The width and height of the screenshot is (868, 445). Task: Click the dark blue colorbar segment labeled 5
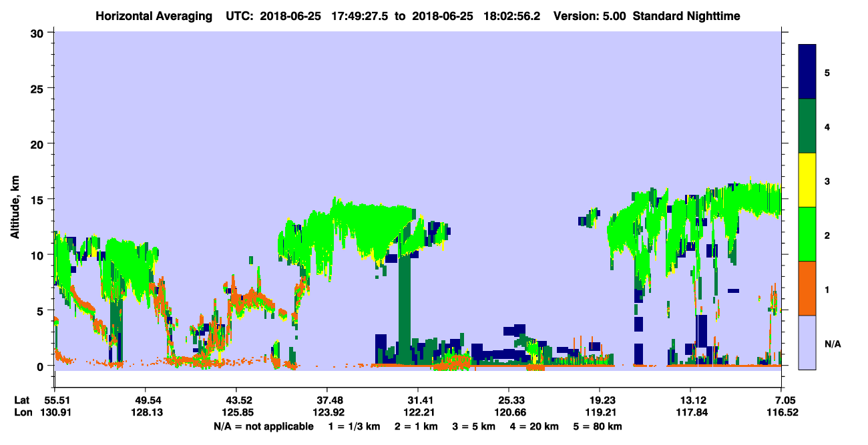[x=807, y=72]
